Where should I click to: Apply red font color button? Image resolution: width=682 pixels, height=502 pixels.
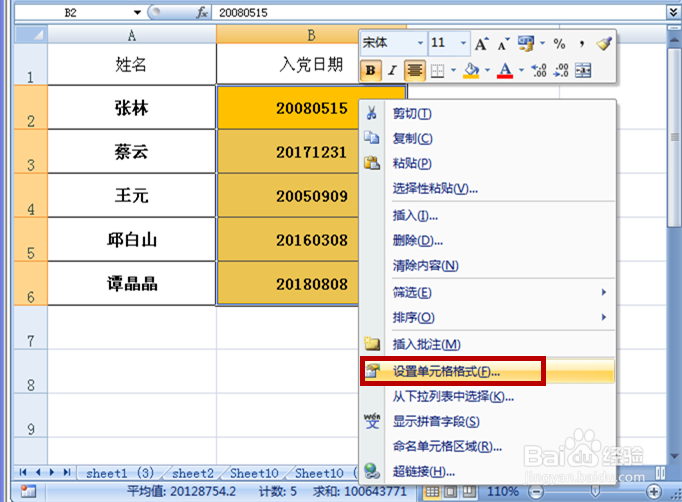505,70
